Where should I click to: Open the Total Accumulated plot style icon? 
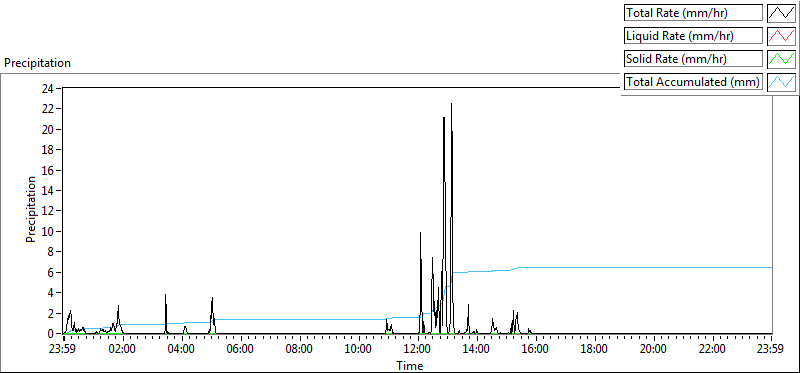781,81
